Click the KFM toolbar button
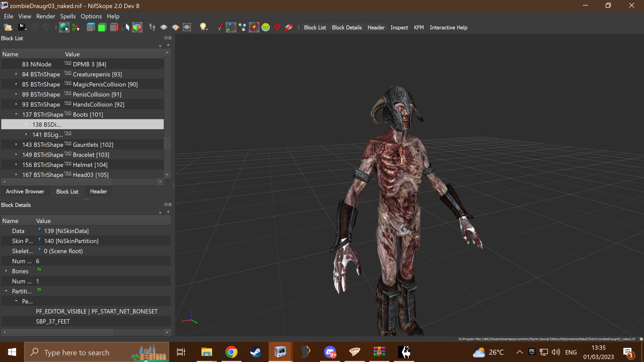This screenshot has width=644, height=362. click(x=419, y=27)
